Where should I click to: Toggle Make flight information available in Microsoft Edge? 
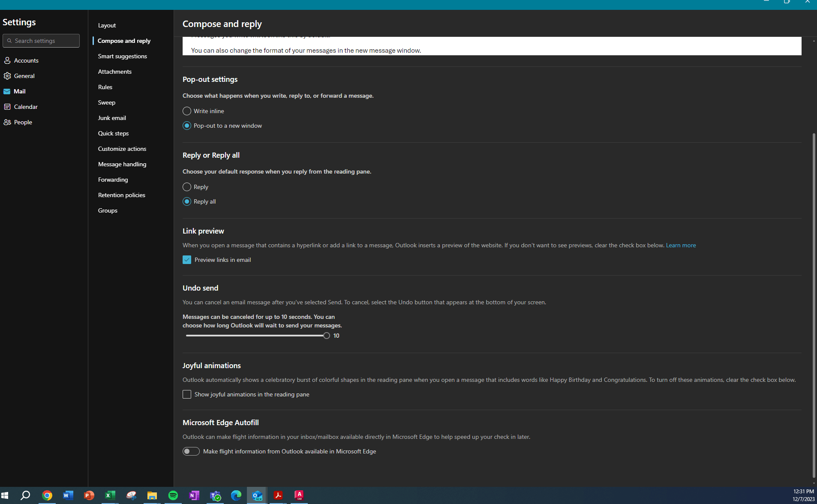[191, 451]
